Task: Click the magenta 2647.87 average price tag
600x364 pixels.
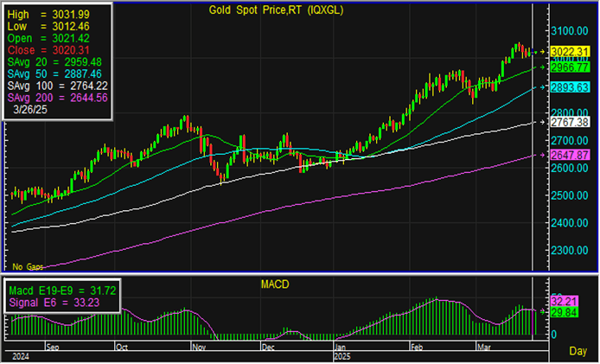Action: [571, 154]
